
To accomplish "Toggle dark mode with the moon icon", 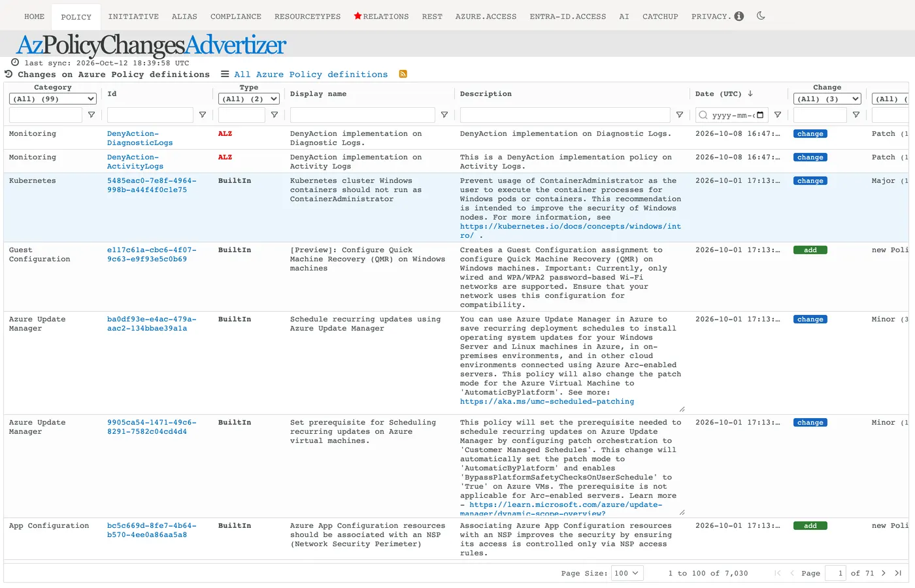I will pyautogui.click(x=761, y=16).
